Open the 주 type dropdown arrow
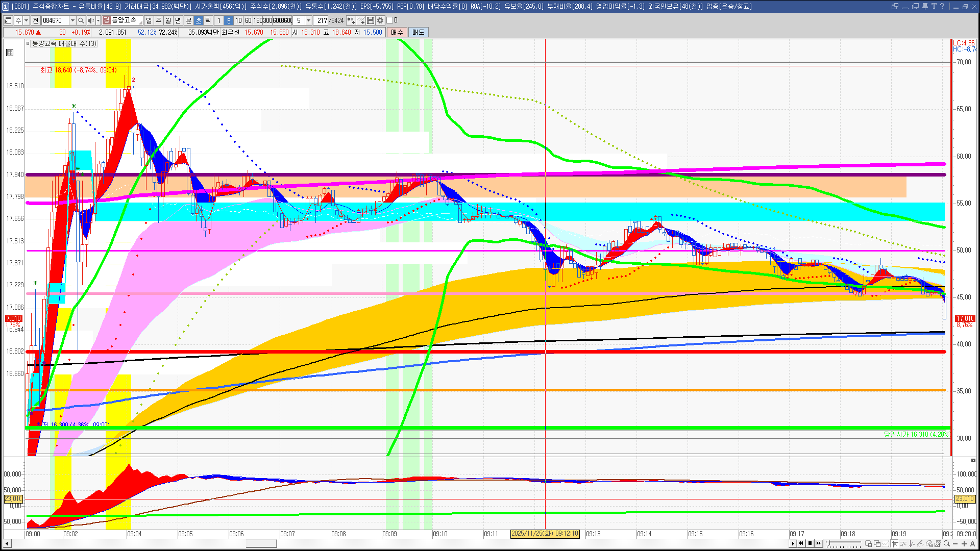The height and width of the screenshot is (551, 980). (x=26, y=20)
